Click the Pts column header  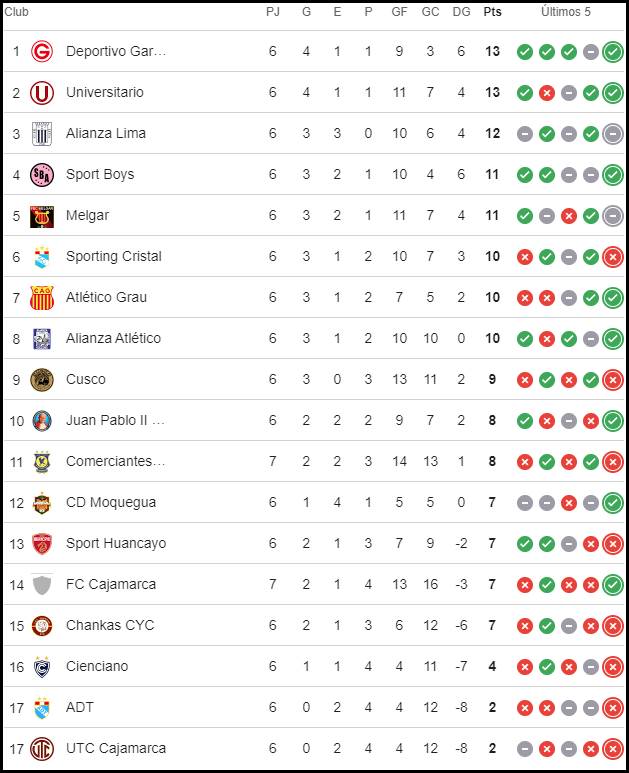tap(492, 12)
